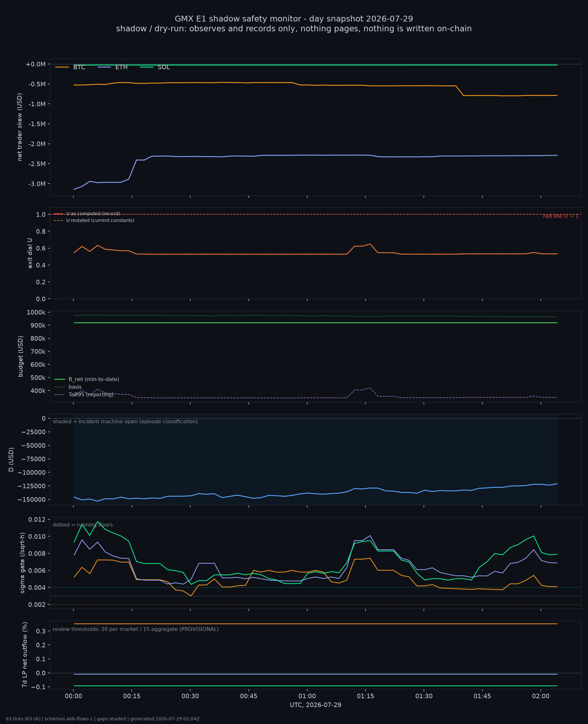Click the '00:00' time tick label
This screenshot has width=588, height=724.
click(74, 696)
